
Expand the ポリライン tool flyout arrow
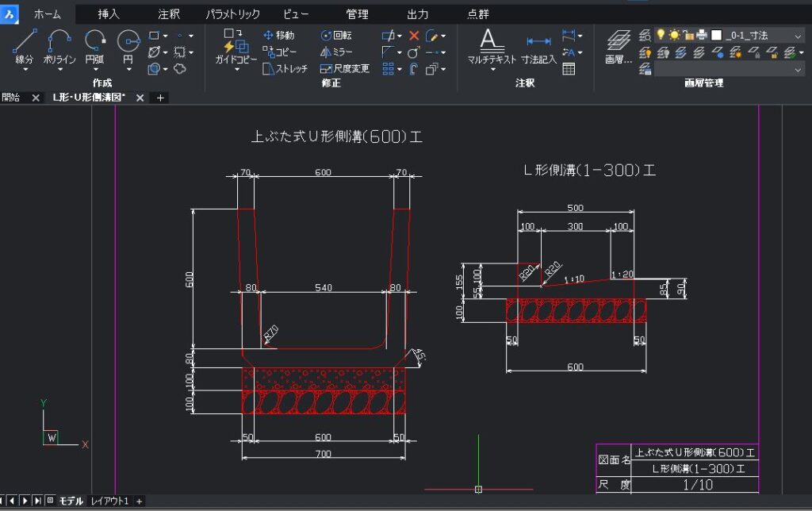[x=59, y=68]
